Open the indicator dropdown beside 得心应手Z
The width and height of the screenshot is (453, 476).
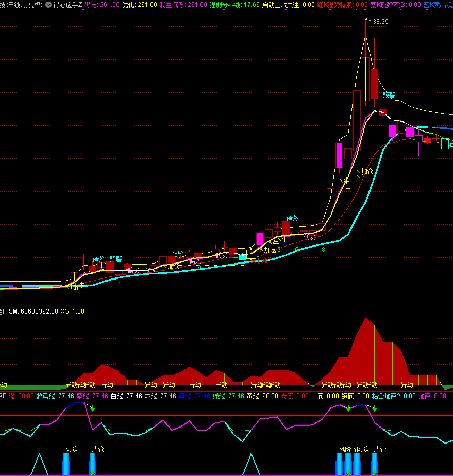(48, 5)
